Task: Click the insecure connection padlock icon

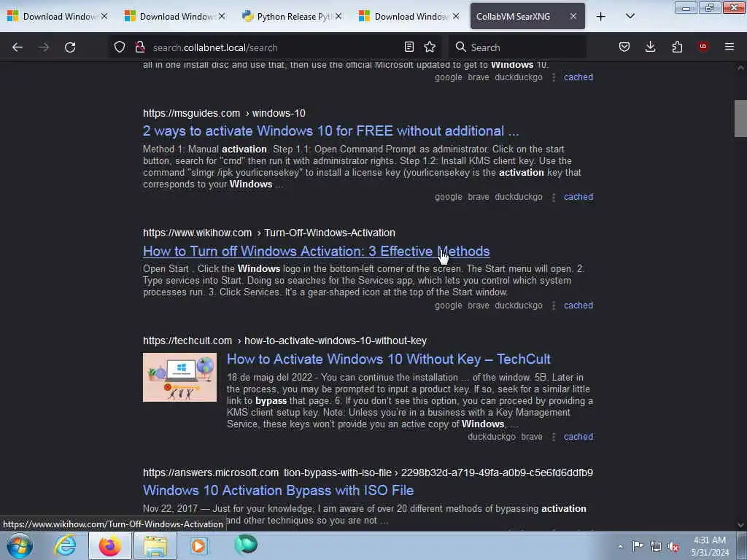Action: pyautogui.click(x=139, y=47)
